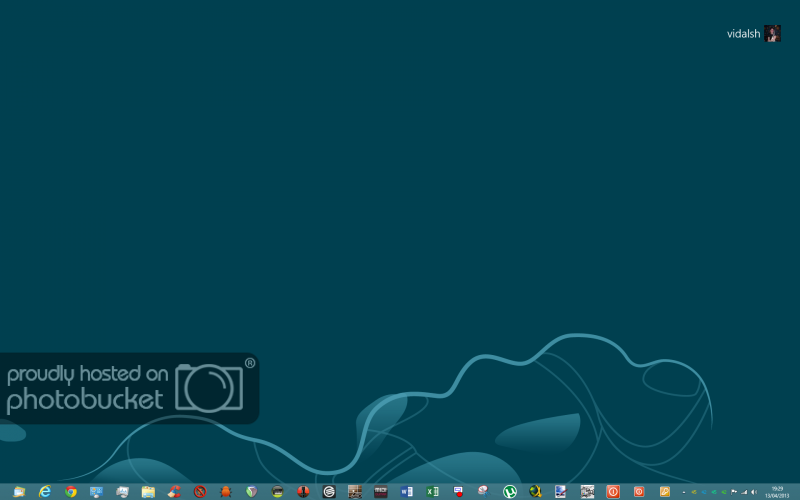Open the globe with magnifier icon
Screen dimensions: 800x500
point(535,491)
